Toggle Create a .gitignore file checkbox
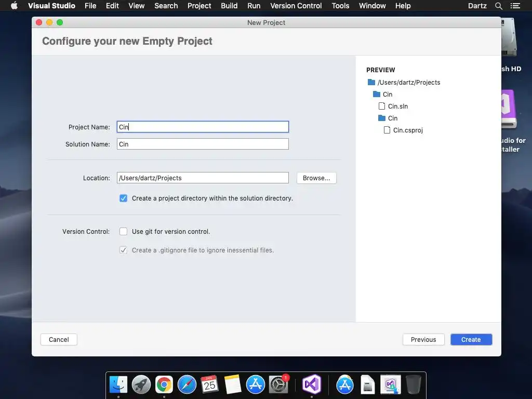Image resolution: width=532 pixels, height=399 pixels. point(123,250)
